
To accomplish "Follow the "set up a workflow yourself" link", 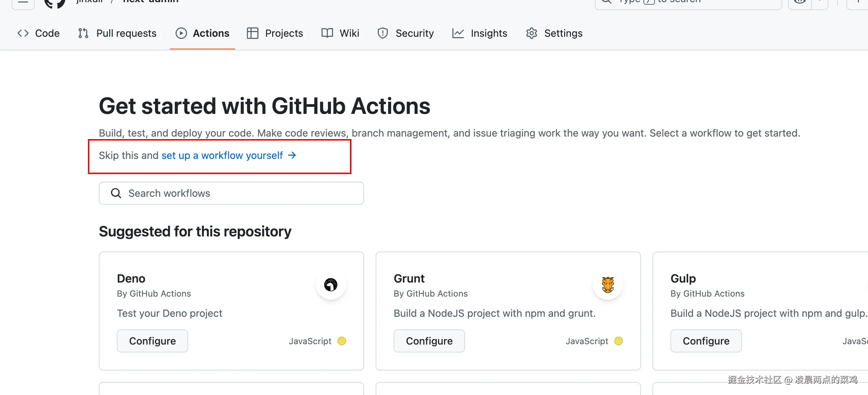I will [x=229, y=155].
